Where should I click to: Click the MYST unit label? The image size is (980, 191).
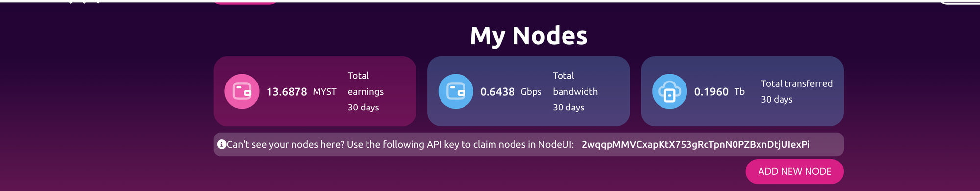pos(324,92)
